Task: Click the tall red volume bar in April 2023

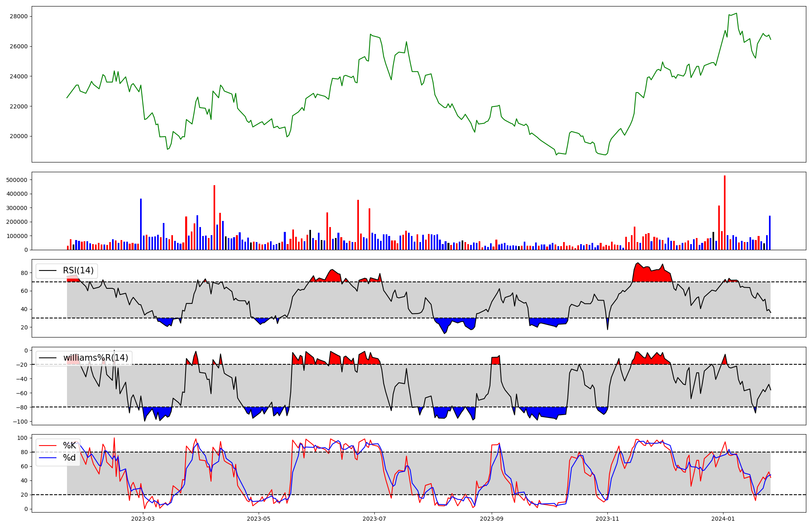Action: [x=214, y=217]
